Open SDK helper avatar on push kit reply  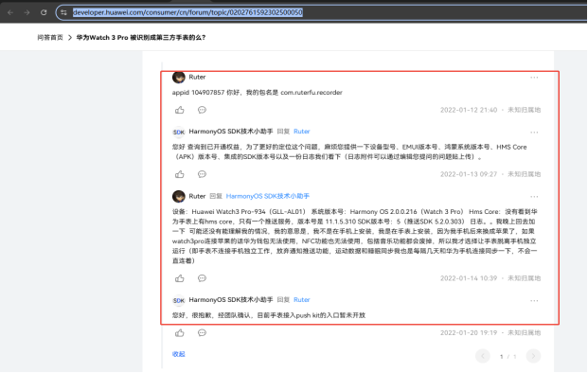point(179,300)
